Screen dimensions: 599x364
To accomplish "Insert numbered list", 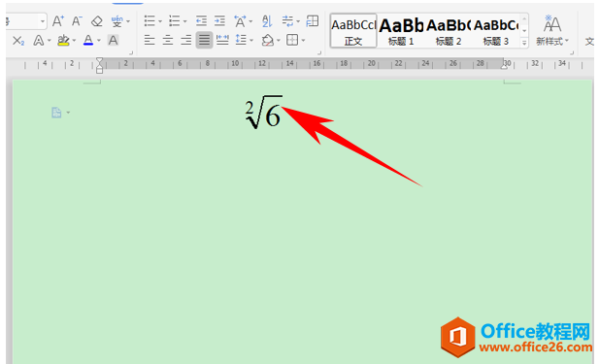I will (x=175, y=21).
